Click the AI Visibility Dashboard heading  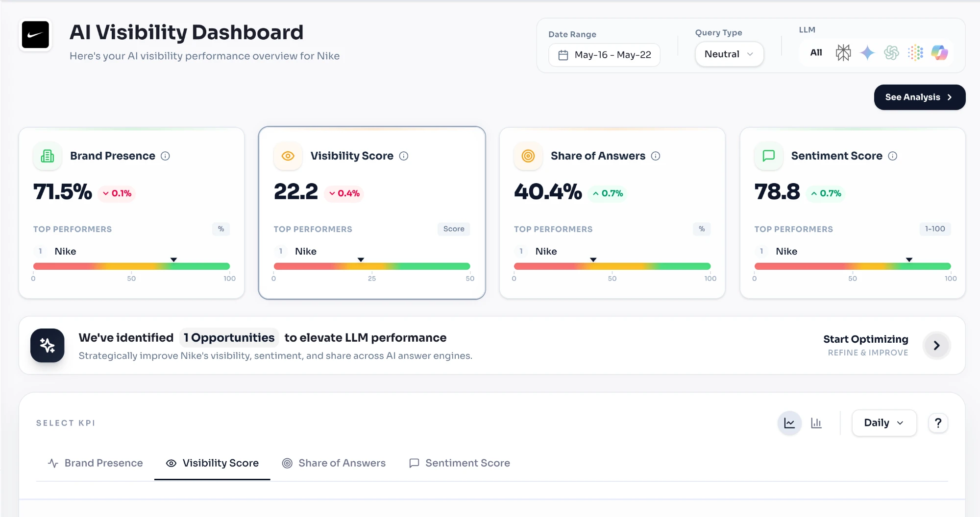(186, 32)
